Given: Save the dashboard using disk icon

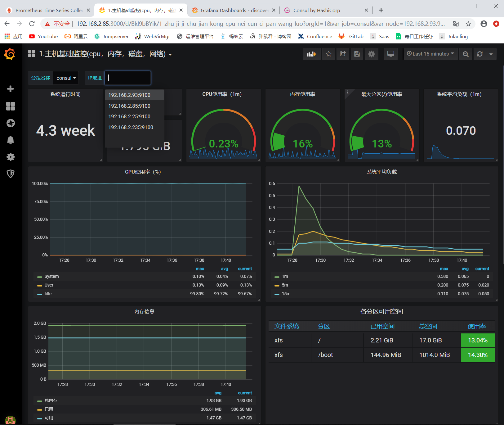Looking at the screenshot, I should 357,54.
